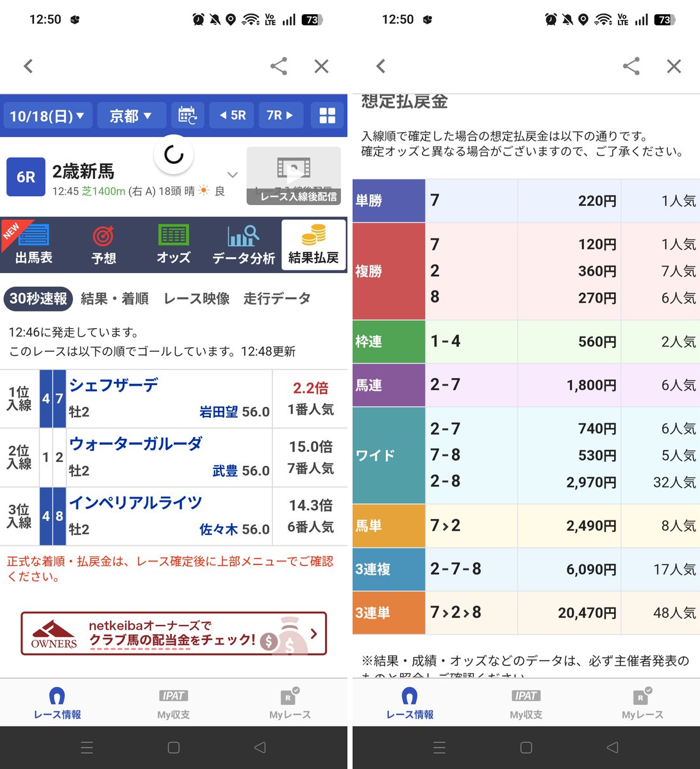The height and width of the screenshot is (769, 700).
Task: Tap レース情報 on right bottom bar
Action: [410, 703]
